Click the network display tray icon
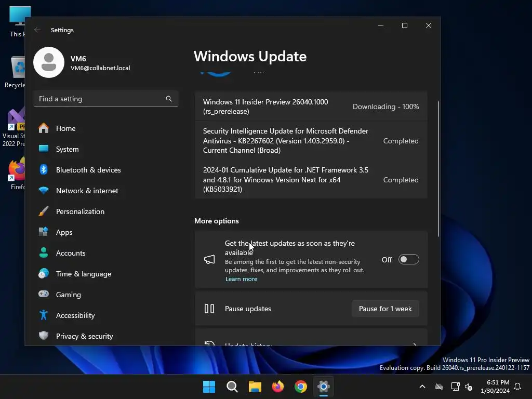This screenshot has width=532, height=399. point(455,387)
